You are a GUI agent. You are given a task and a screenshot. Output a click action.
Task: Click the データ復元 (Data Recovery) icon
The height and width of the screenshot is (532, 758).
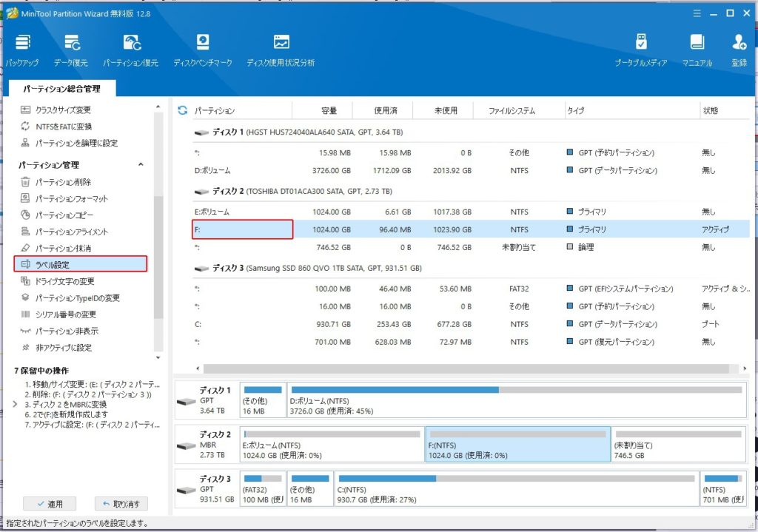coord(71,44)
